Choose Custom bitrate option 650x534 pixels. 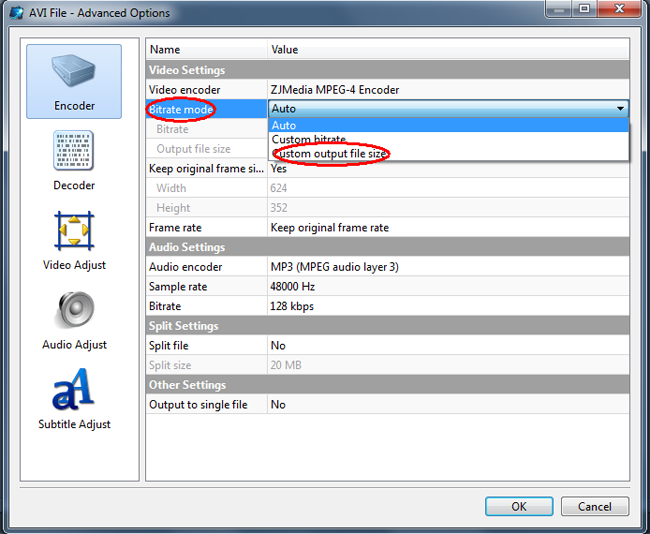[x=448, y=139]
